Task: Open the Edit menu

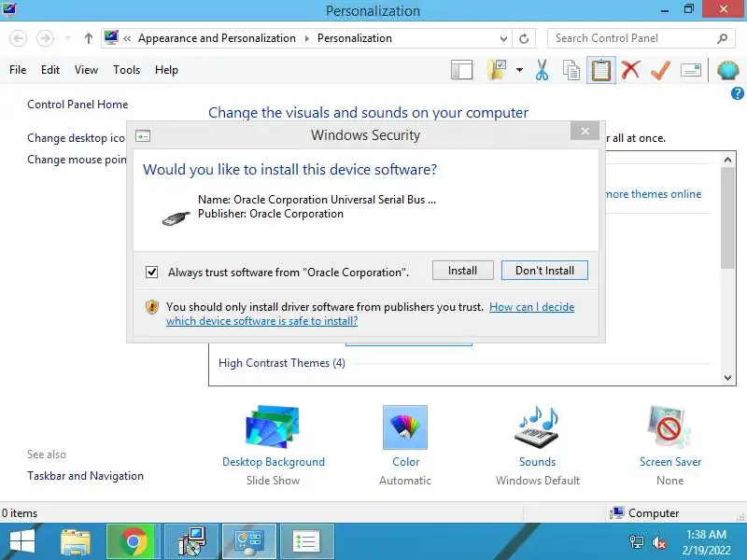Action: (x=50, y=70)
